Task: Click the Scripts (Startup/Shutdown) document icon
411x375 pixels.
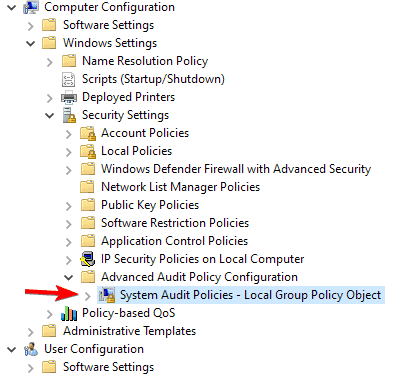Action: point(68,79)
